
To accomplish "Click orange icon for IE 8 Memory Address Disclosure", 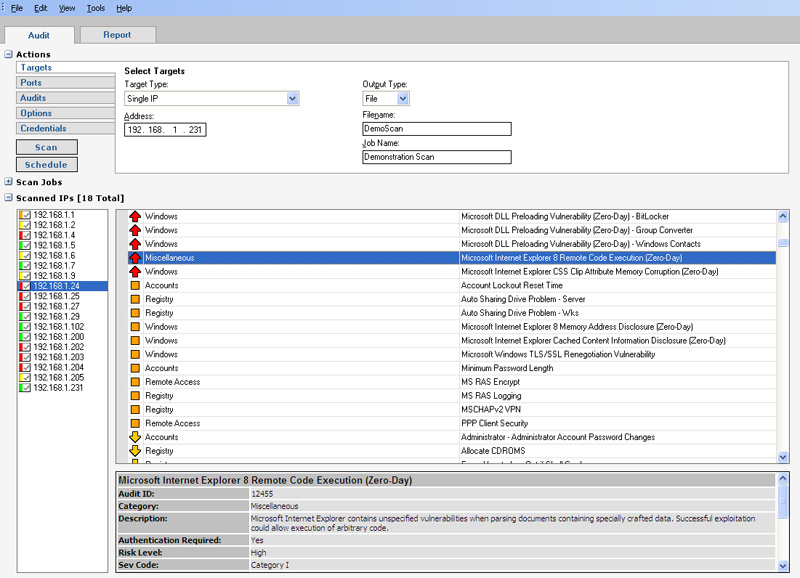I will [x=135, y=326].
